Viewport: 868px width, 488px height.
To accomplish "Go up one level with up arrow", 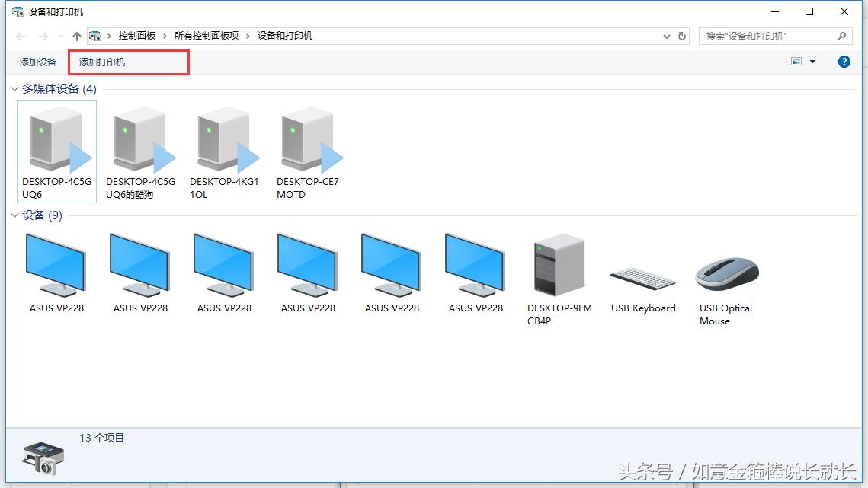I will tap(76, 37).
